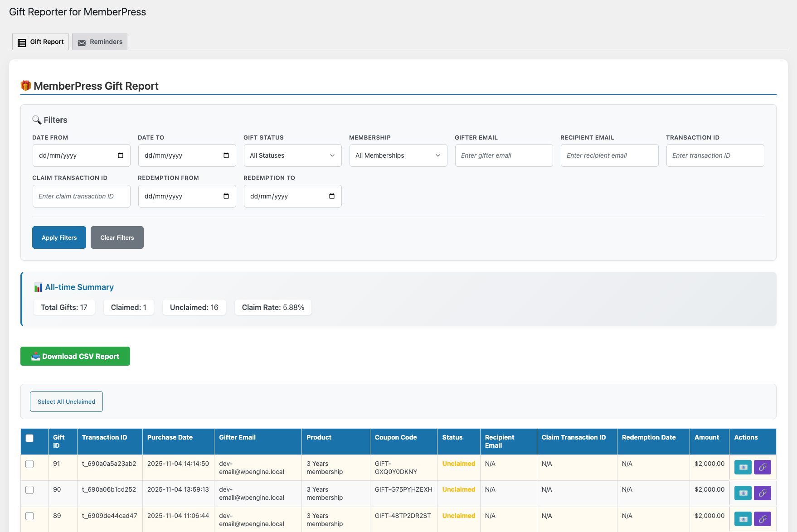This screenshot has width=797, height=532.
Task: Click the magnifier icon next to Filters
Action: tap(37, 120)
